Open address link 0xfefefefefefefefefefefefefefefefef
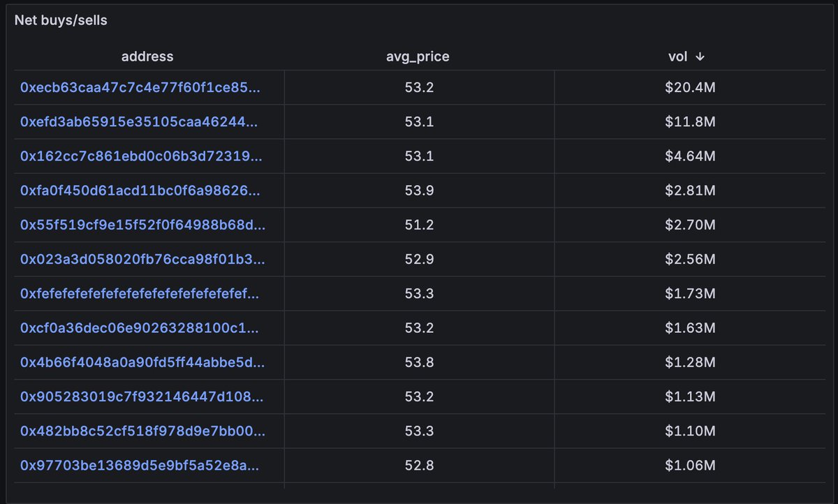 139,293
